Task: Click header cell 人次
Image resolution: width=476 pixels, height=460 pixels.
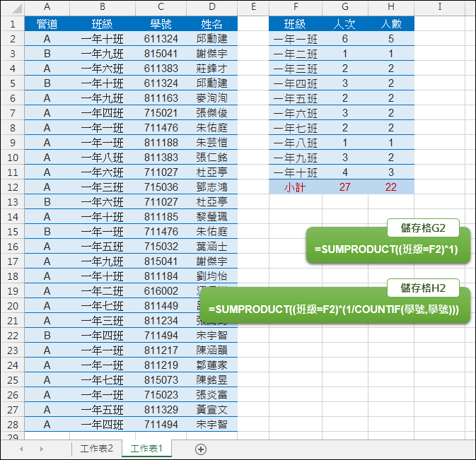Action: click(345, 24)
